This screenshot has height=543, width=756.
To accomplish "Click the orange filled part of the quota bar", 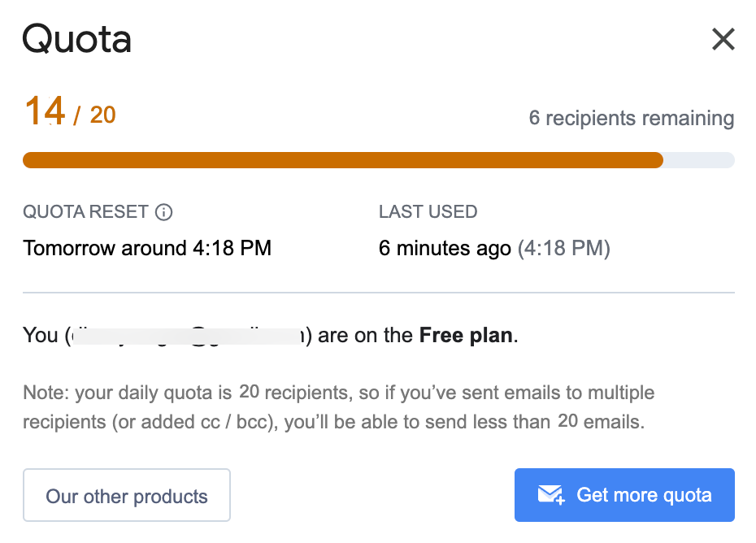I will pos(341,160).
